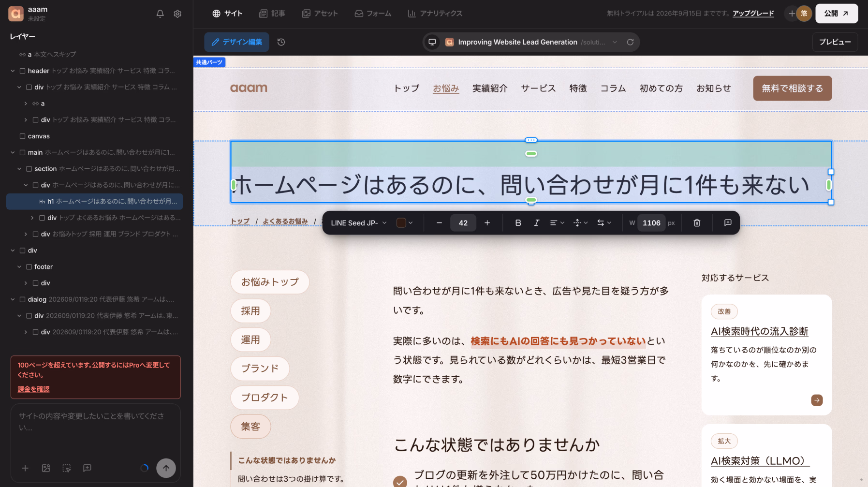Select the h1 layer row

[95, 201]
